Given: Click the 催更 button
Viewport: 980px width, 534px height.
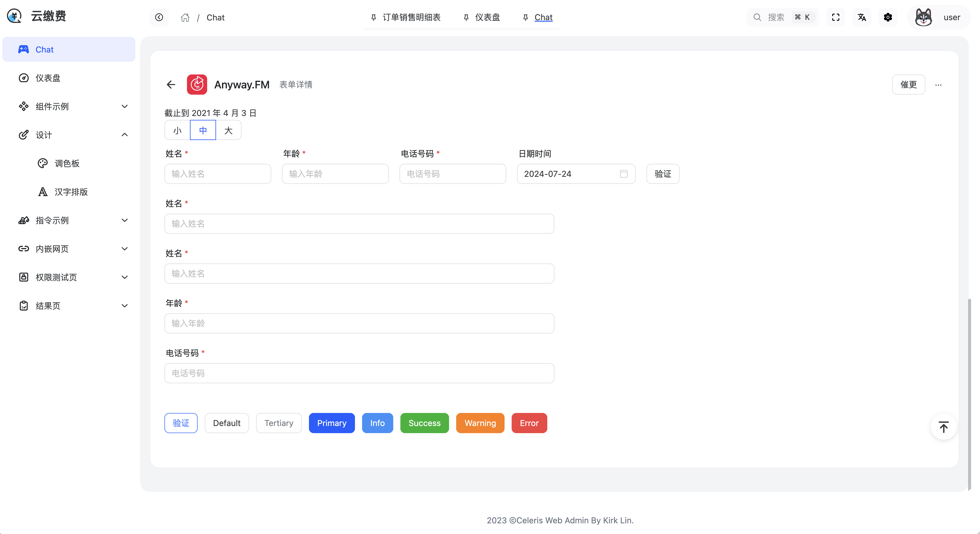Looking at the screenshot, I should pyautogui.click(x=908, y=85).
